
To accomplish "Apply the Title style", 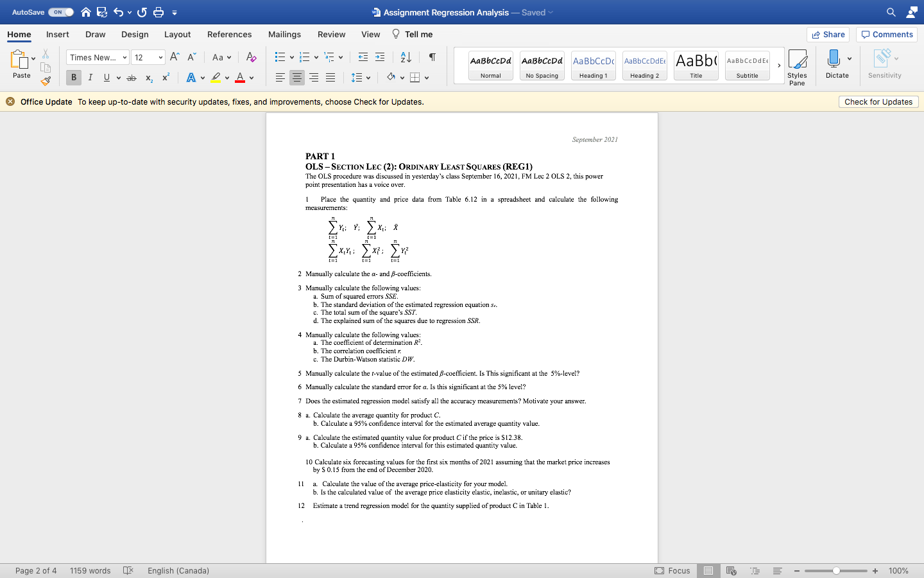I will coord(696,66).
